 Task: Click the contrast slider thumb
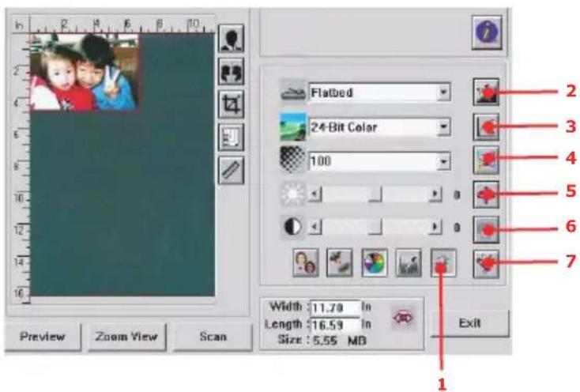tap(375, 227)
